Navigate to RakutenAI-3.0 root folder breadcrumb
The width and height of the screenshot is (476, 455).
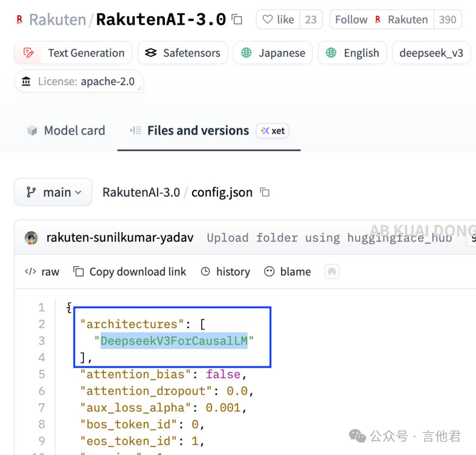(x=141, y=192)
